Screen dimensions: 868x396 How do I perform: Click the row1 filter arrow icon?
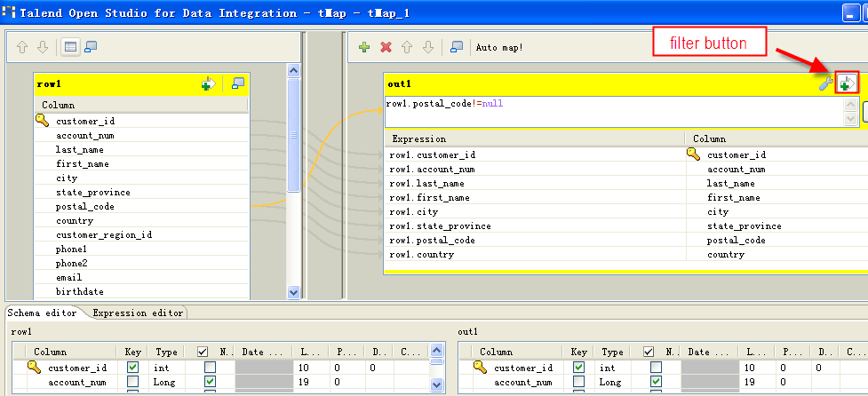(x=208, y=83)
